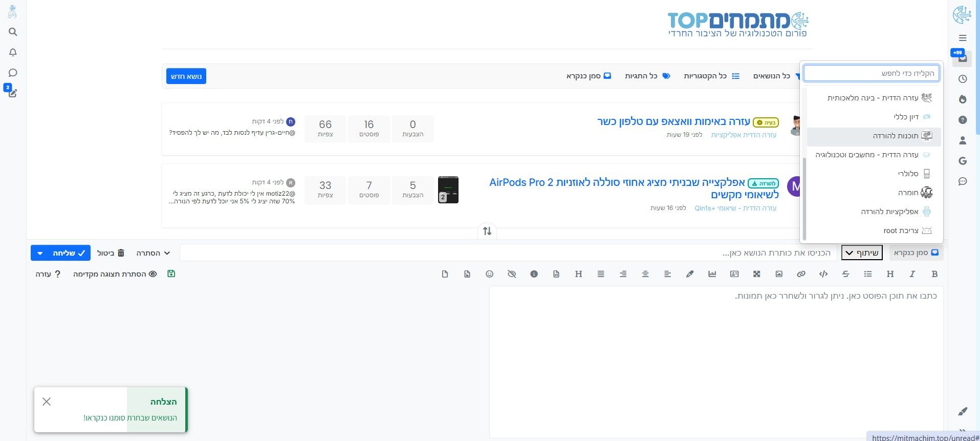Viewport: 980px width, 441px height.
Task: Open the עזרה help link in composer
Action: (x=48, y=274)
